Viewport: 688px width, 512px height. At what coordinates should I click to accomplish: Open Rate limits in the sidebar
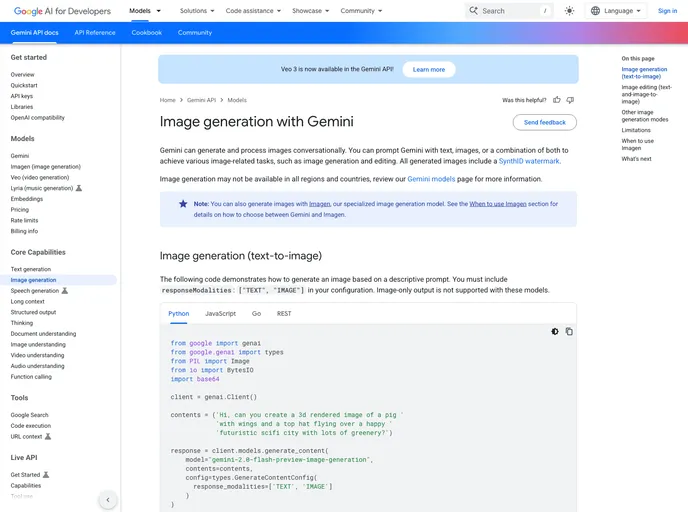click(x=25, y=221)
